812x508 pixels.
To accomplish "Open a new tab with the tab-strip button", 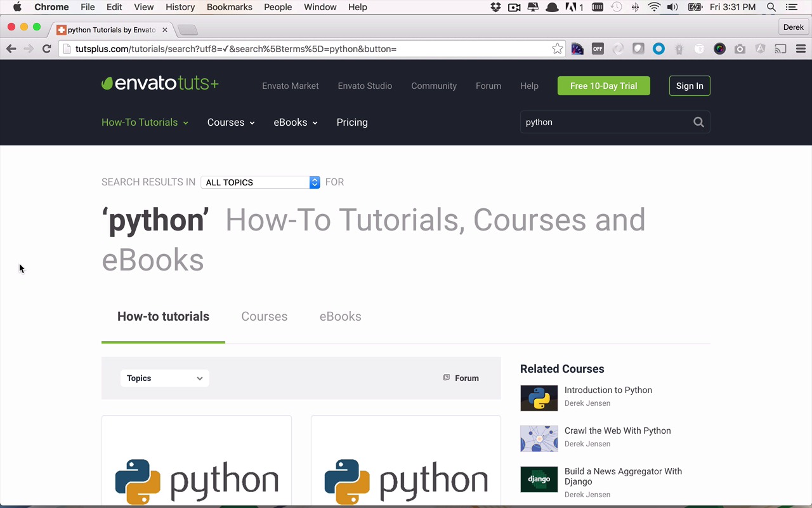I will (188, 30).
